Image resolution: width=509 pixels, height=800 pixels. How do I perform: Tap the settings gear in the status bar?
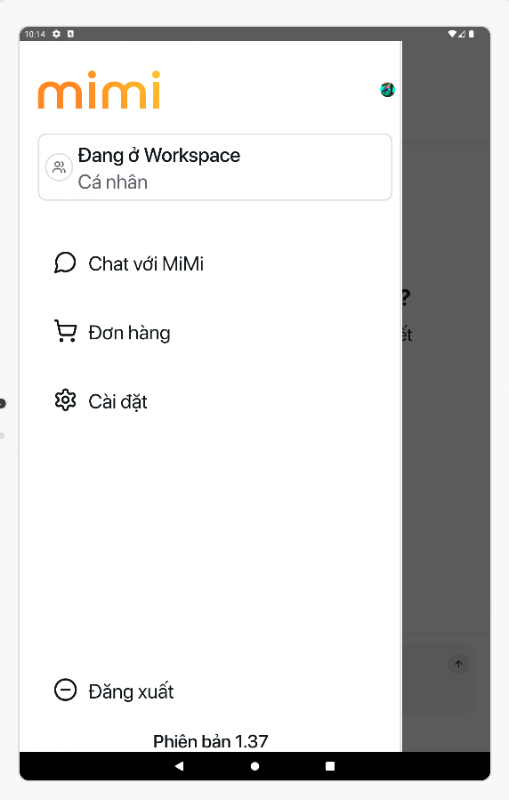coord(57,34)
